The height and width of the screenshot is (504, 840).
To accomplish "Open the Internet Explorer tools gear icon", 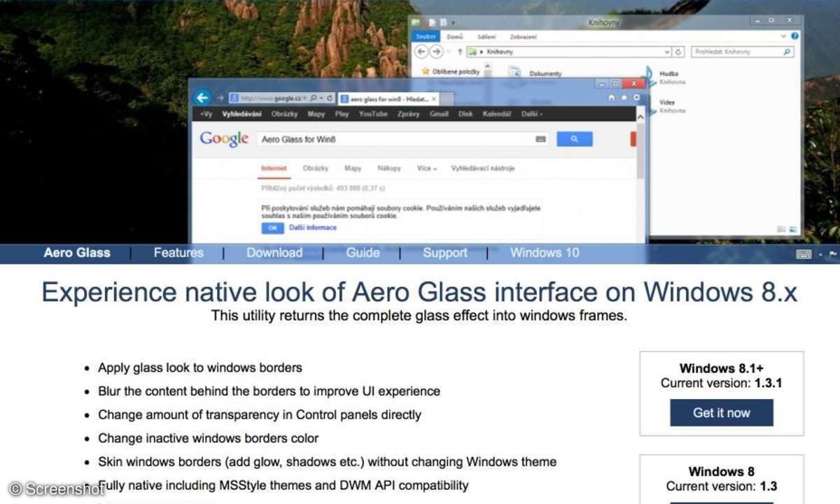I will pos(636,97).
